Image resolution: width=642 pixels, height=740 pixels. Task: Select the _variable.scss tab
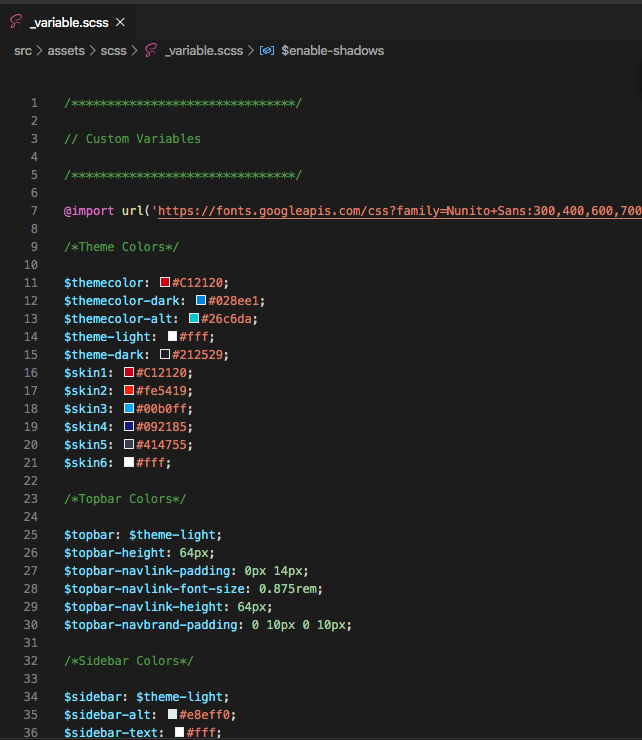coord(68,22)
